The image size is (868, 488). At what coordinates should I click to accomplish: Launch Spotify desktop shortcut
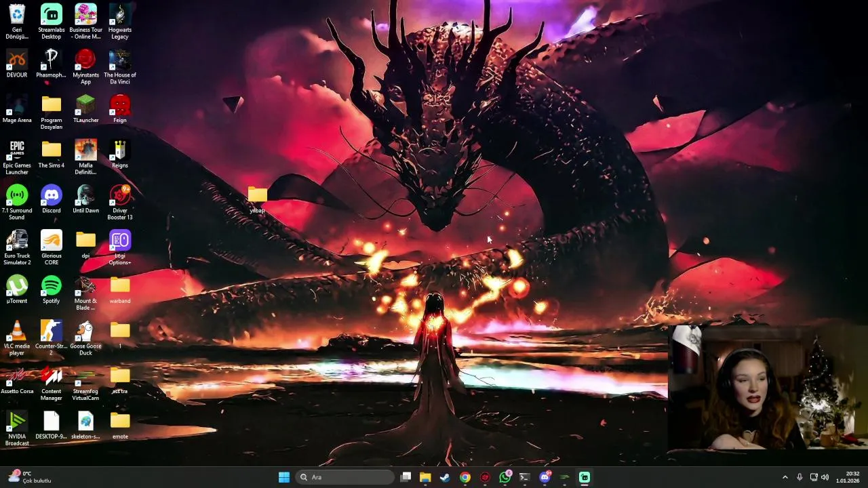pyautogui.click(x=52, y=290)
